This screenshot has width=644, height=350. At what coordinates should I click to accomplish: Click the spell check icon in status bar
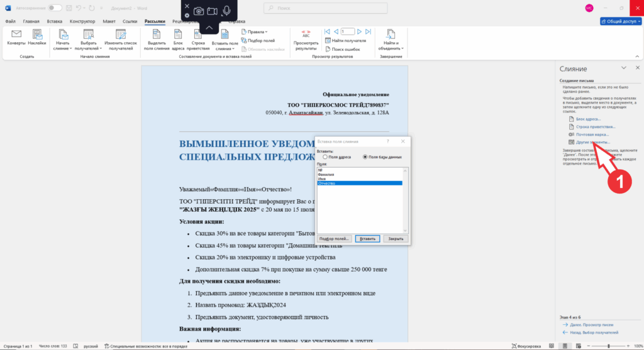point(75,346)
